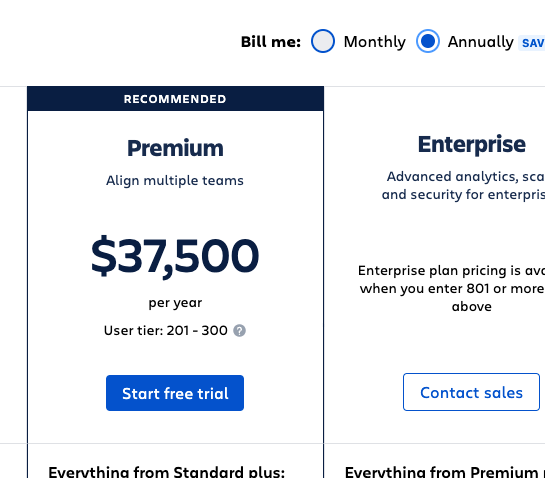
Task: Click the Align multiple teams subtitle
Action: 175,181
